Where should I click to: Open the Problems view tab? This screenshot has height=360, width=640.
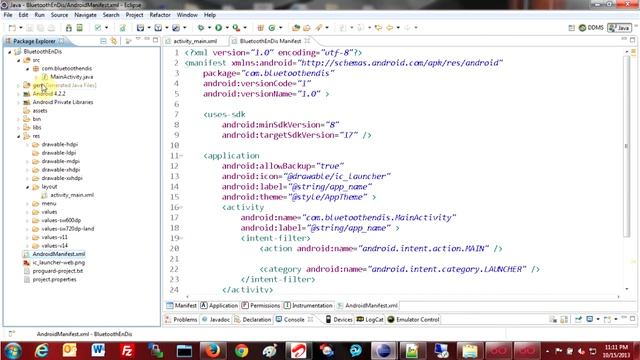click(x=181, y=320)
